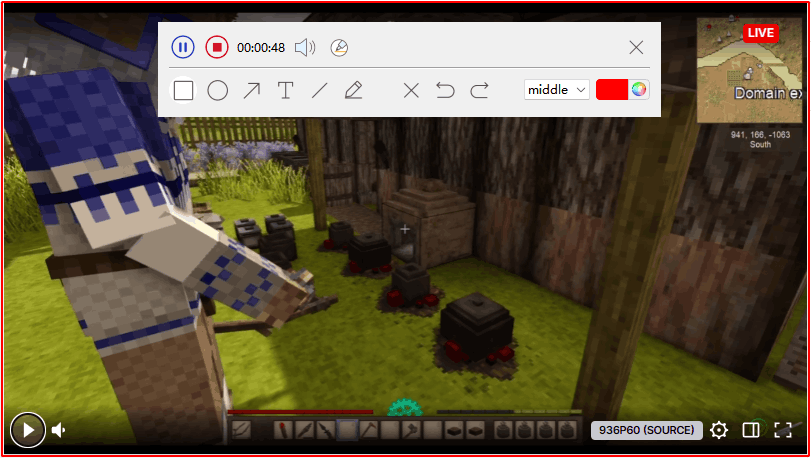Open video player settings gear

pos(719,430)
